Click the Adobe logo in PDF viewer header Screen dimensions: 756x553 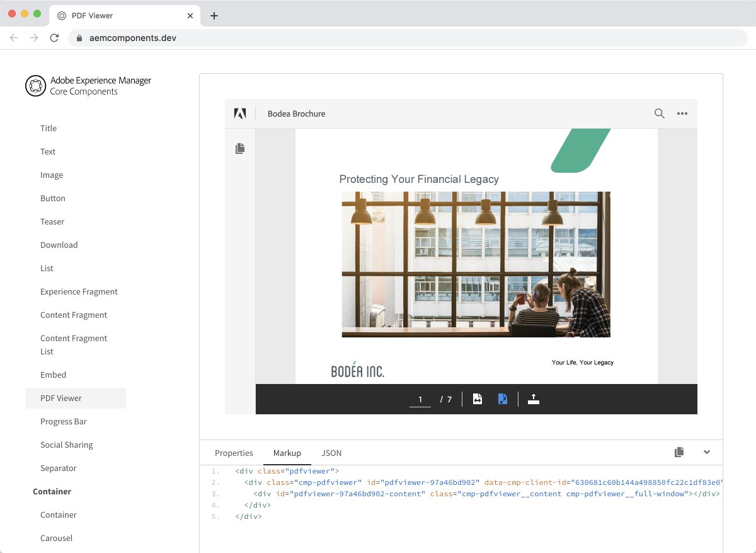(240, 114)
